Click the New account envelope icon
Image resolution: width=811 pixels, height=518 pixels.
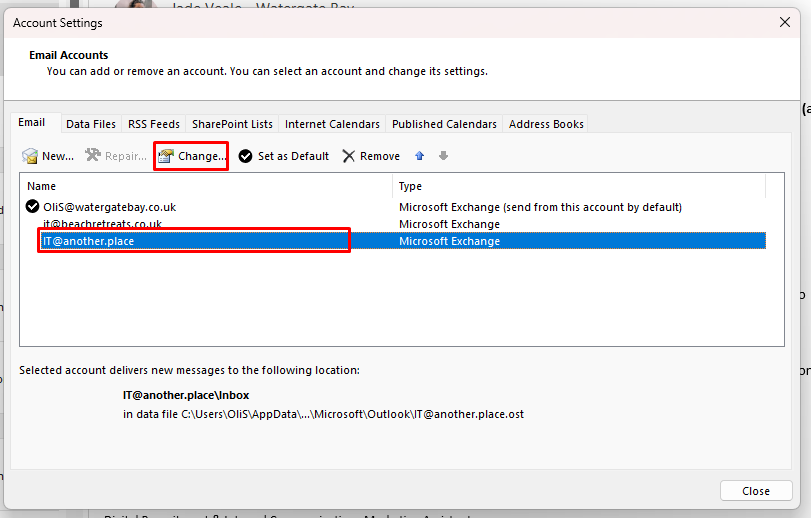click(x=30, y=156)
